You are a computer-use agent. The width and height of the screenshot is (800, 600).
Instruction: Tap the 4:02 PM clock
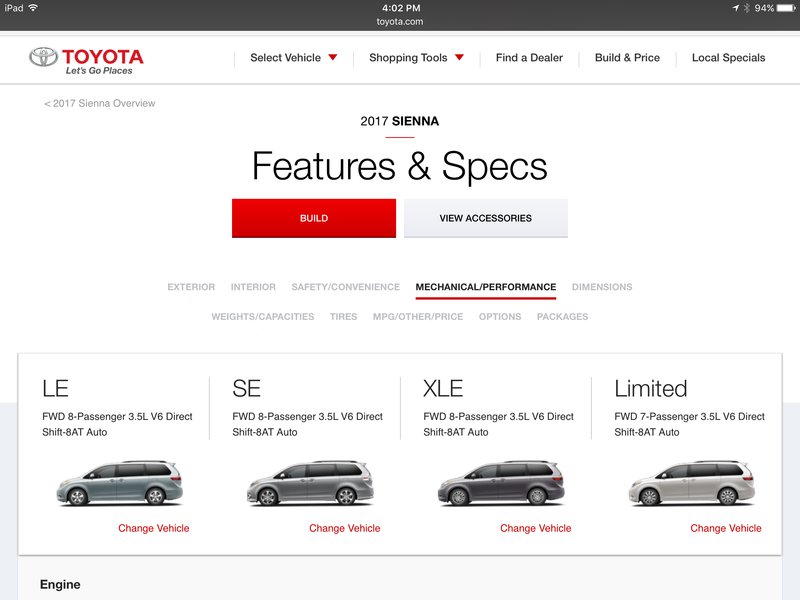401,8
